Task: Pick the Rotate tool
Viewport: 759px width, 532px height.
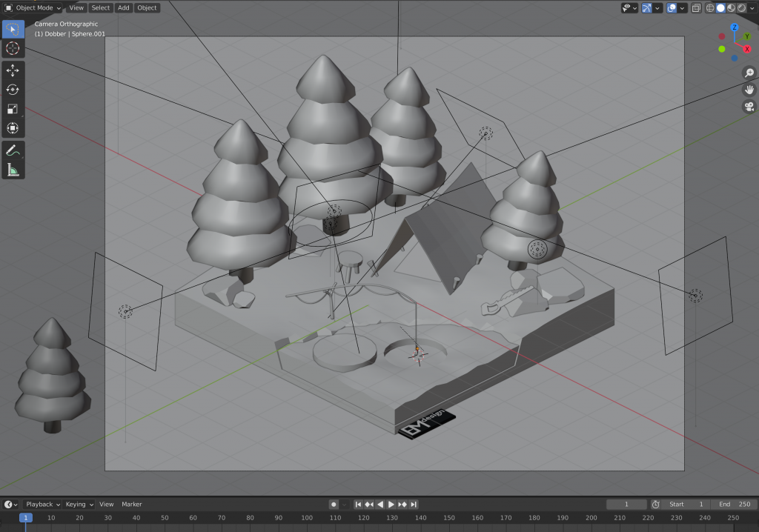Action: pos(13,90)
